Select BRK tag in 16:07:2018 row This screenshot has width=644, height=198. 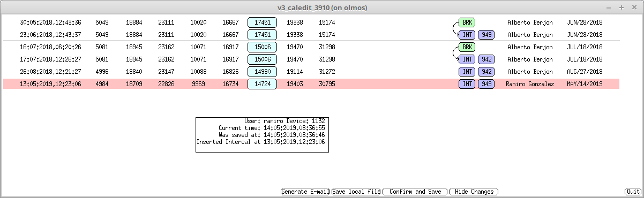coord(467,47)
